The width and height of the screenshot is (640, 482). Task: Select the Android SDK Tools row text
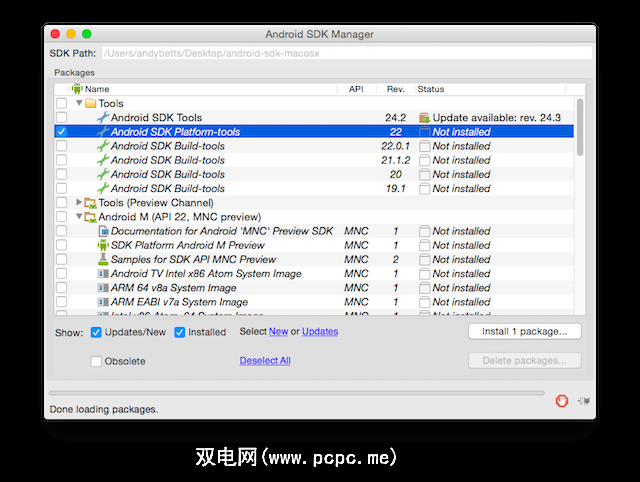[x=156, y=118]
